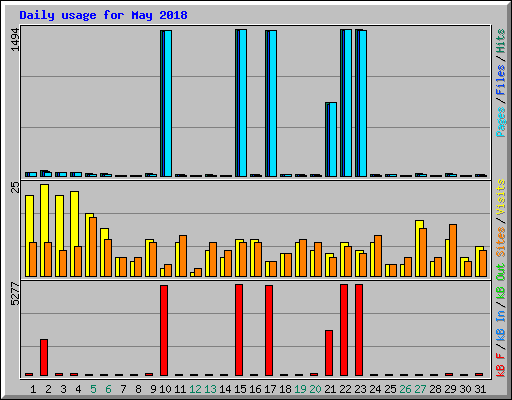Click the red kB bar for day 15
This screenshot has height=400, width=512.
[x=239, y=330]
